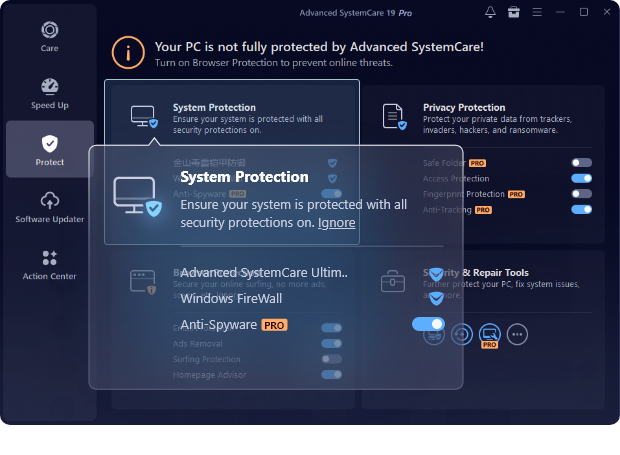
Task: Open the Action Center
Action: 49,264
